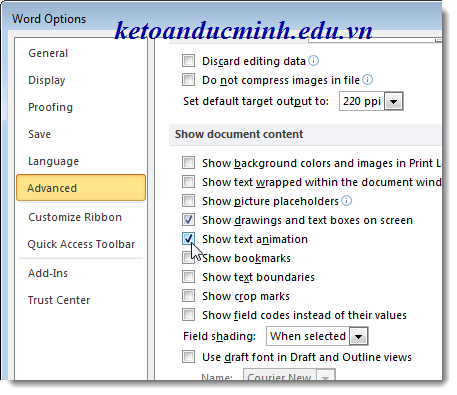
Task: Go to Save options category
Action: (39, 134)
